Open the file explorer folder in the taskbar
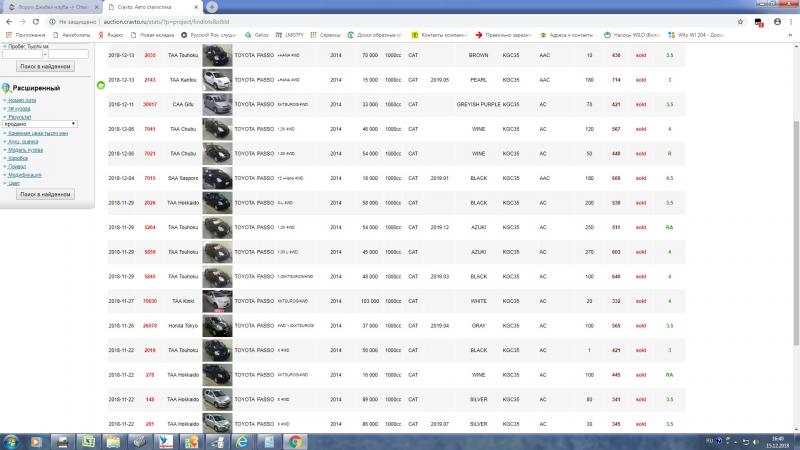 [x=113, y=442]
